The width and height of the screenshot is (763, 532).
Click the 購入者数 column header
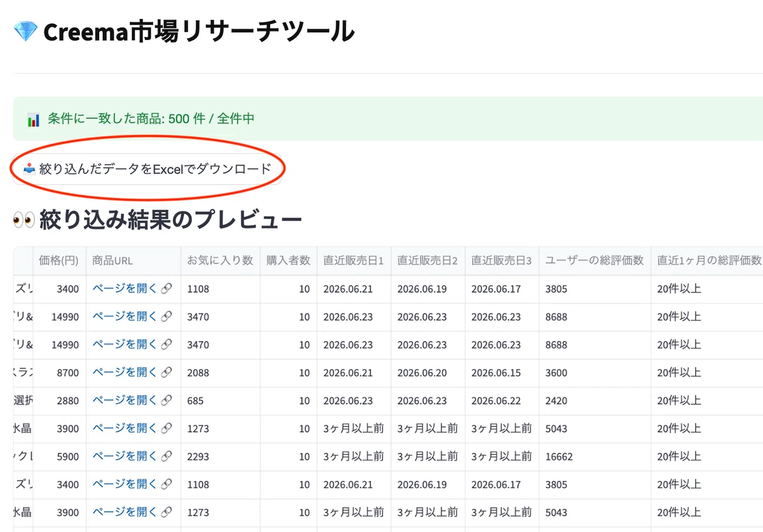click(288, 261)
